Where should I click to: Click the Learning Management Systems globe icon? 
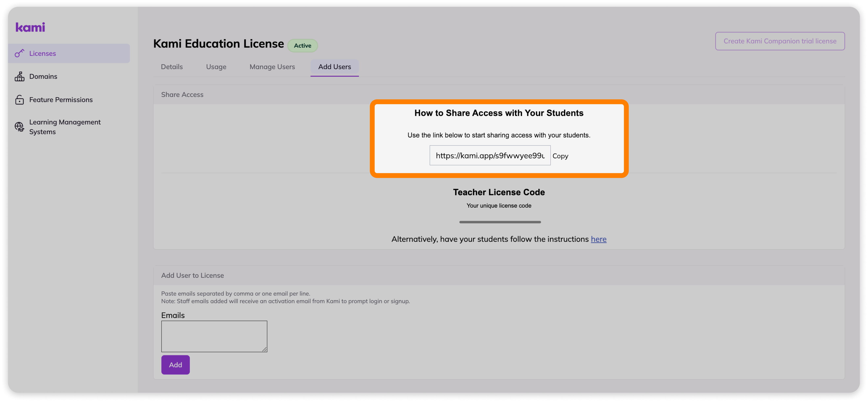click(x=20, y=127)
